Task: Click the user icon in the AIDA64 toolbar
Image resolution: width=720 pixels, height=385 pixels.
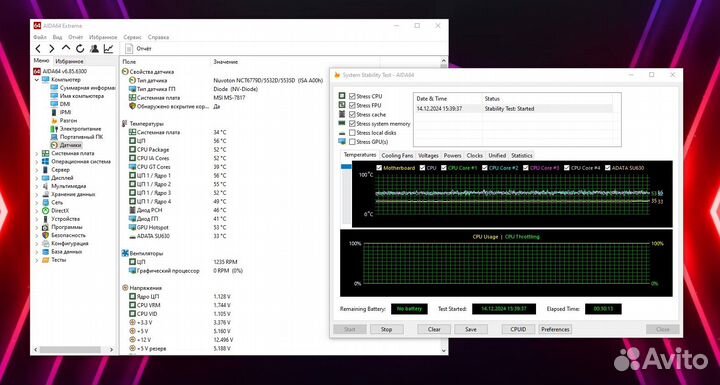Action: 94,49
